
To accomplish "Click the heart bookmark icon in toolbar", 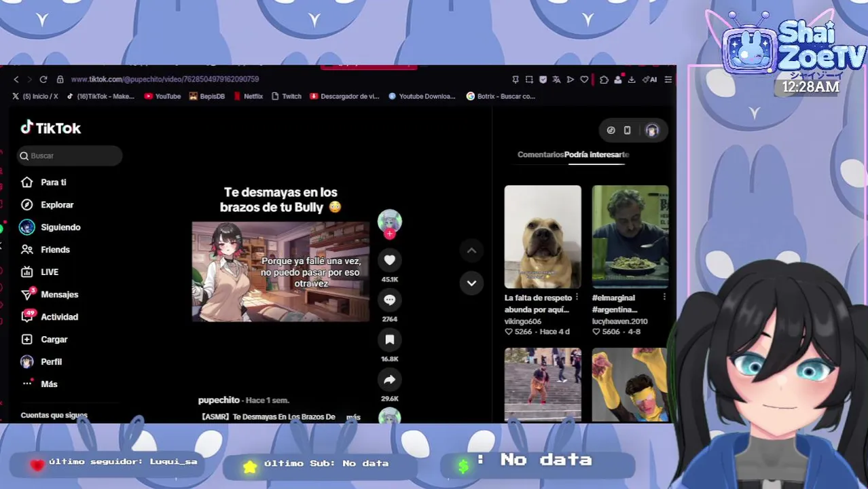I will [584, 79].
